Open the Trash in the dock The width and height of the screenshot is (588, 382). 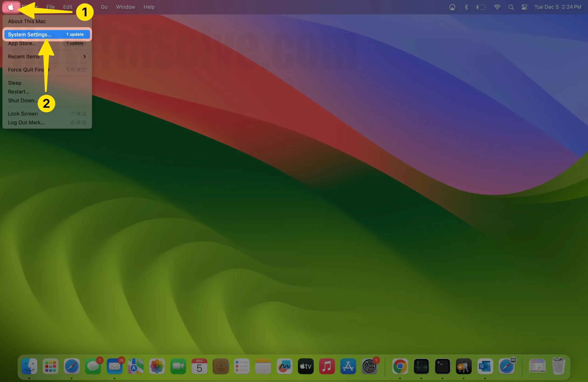coord(558,366)
